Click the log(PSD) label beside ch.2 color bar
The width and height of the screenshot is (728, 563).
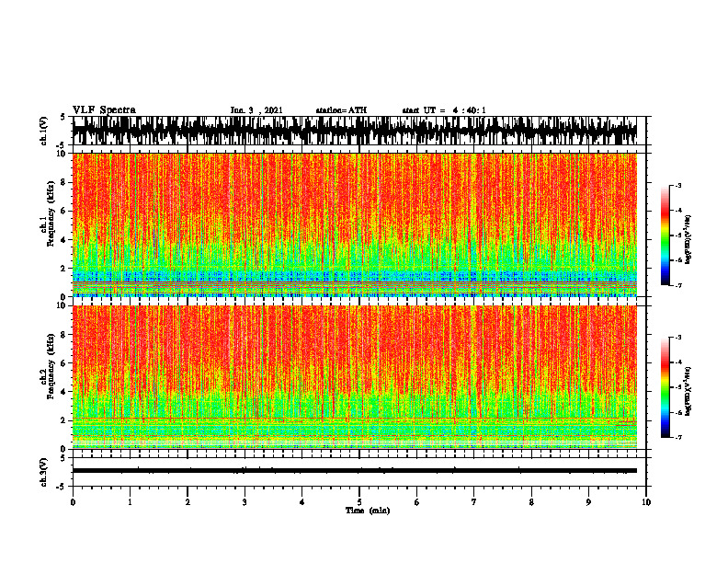tap(688, 391)
